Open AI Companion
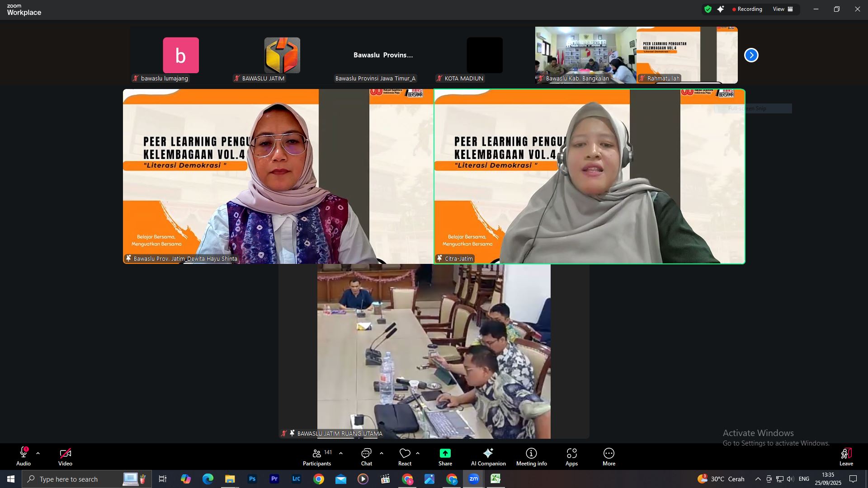 coord(488,457)
